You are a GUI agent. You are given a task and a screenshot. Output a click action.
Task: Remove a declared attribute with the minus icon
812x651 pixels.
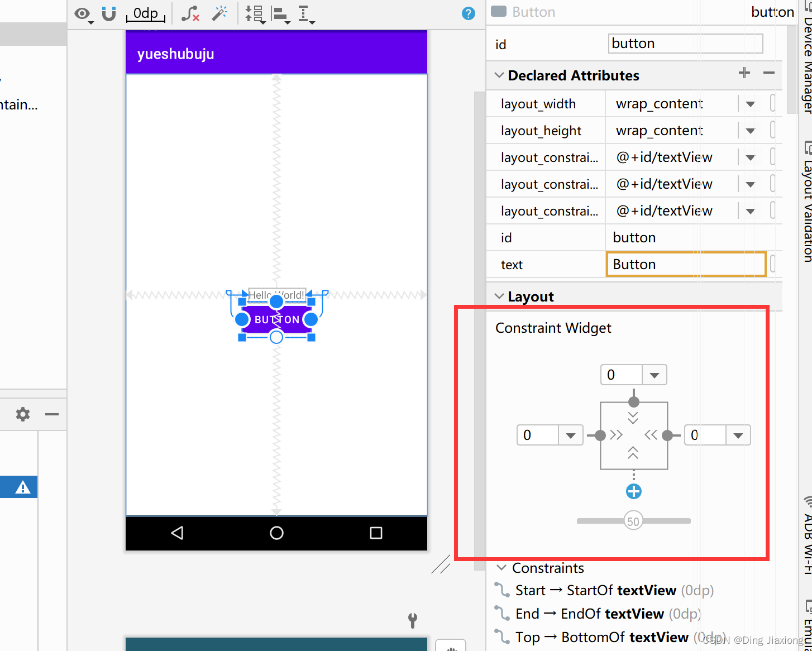768,73
